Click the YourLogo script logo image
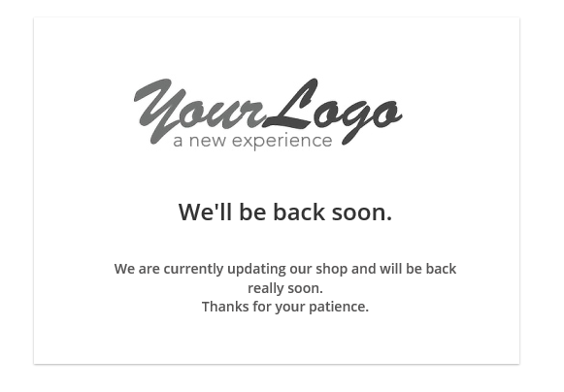The image size is (564, 392). (x=268, y=114)
